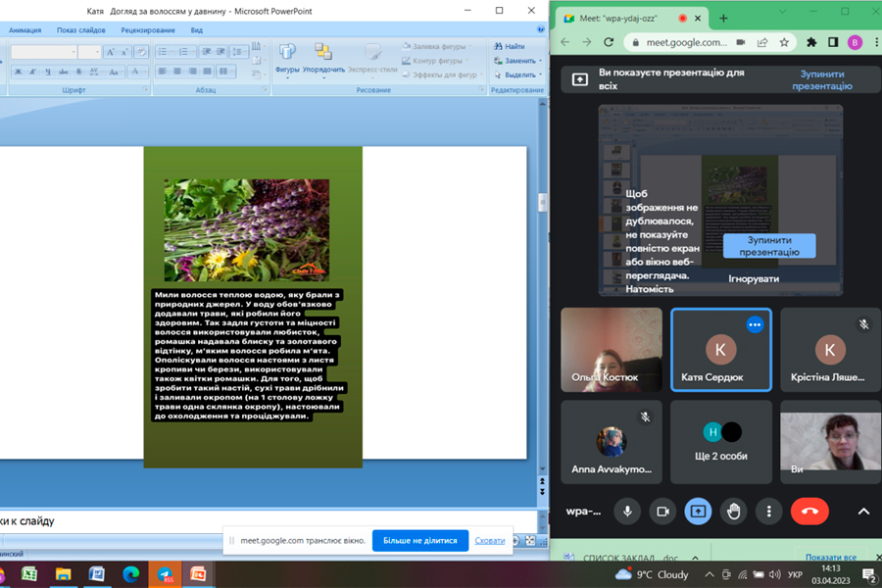Click Більше не ділитися button
882x588 pixels.
(419, 540)
